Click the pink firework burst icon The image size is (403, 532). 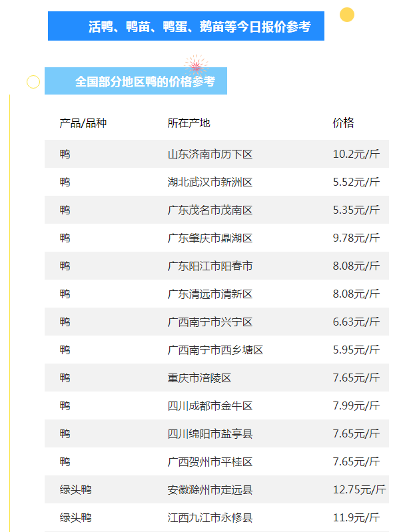click(196, 65)
